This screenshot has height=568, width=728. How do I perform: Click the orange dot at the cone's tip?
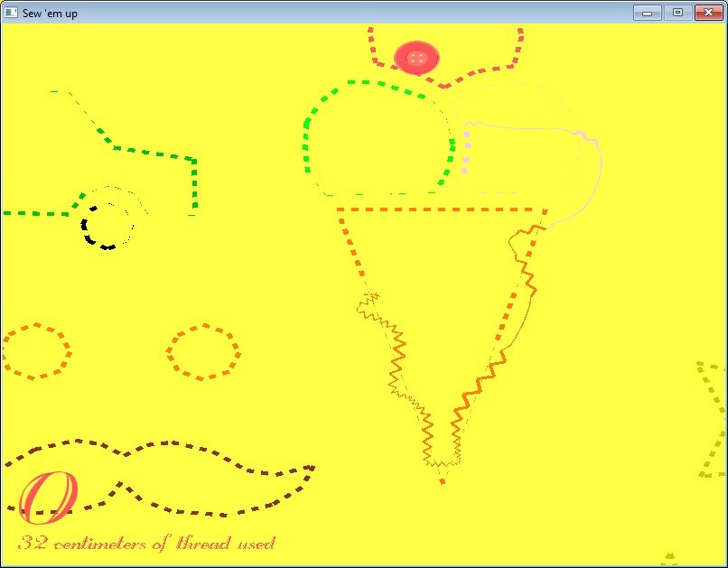pos(442,482)
